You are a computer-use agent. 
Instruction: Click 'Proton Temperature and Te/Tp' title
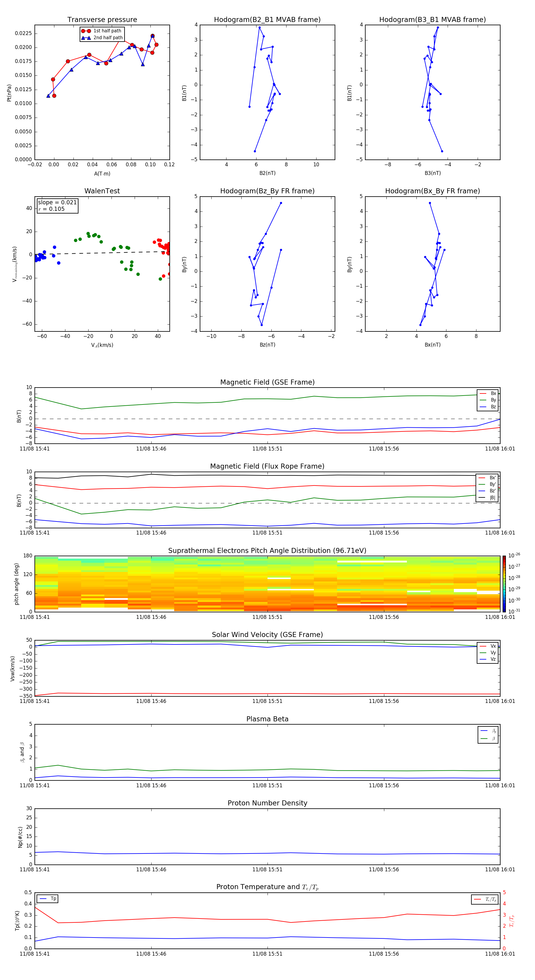click(x=267, y=887)
